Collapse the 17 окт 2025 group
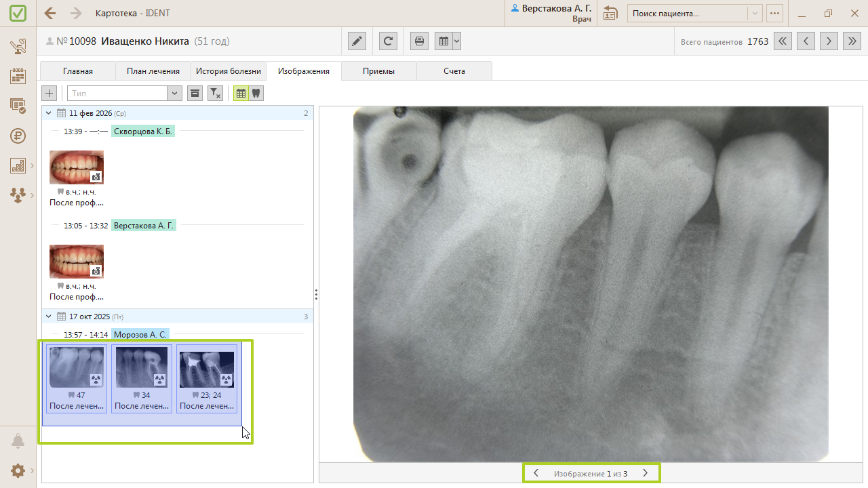Screen dimensions: 868x488 pyautogui.click(x=49, y=317)
